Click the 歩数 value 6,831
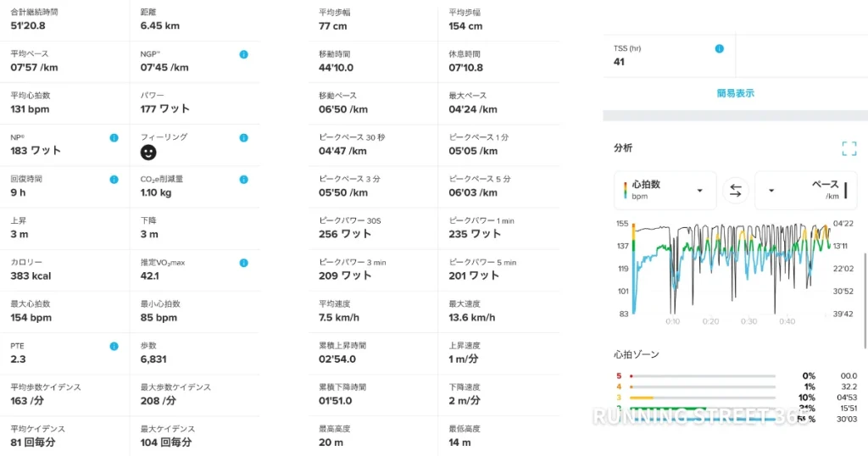This screenshot has height=456, width=868. (x=153, y=359)
